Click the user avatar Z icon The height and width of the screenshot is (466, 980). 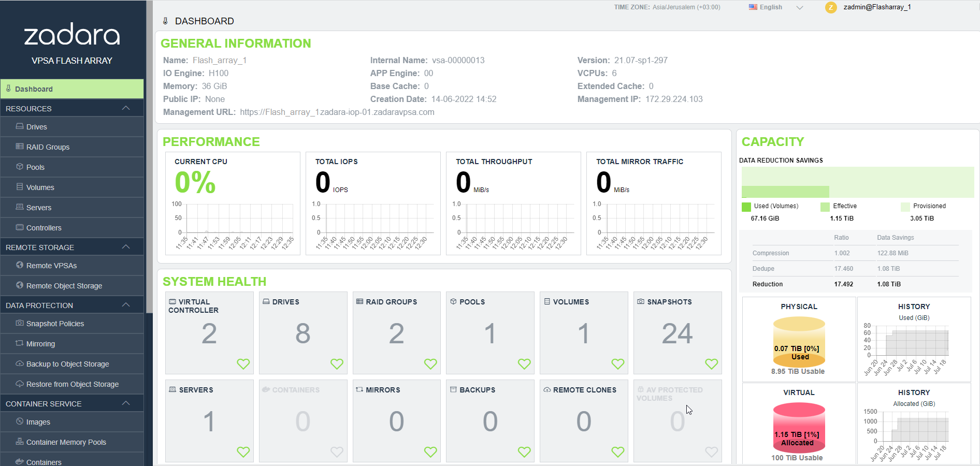point(831,7)
